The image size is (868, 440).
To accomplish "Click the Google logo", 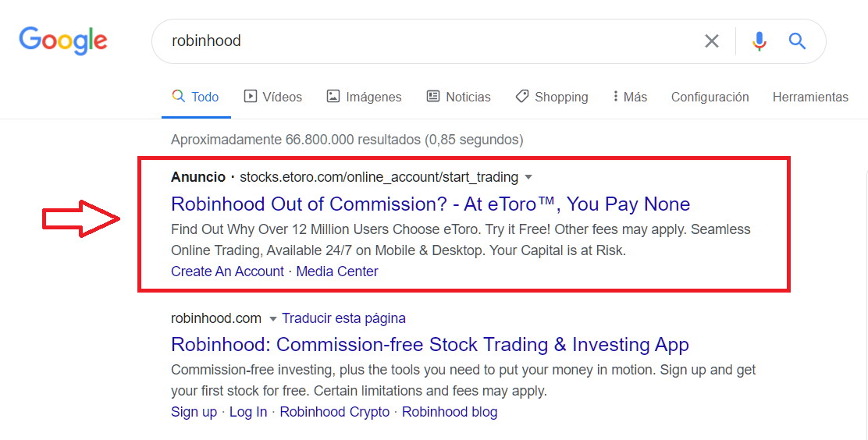I will point(63,41).
